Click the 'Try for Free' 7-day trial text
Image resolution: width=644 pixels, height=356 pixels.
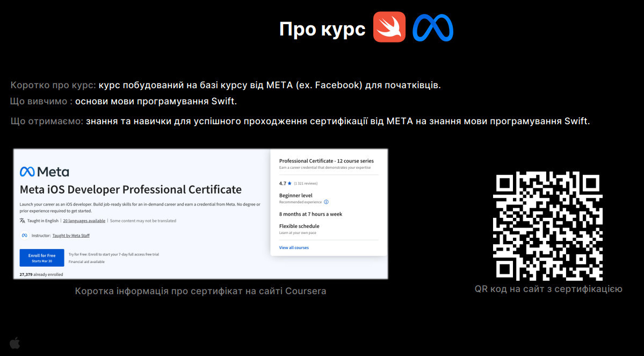tap(114, 254)
